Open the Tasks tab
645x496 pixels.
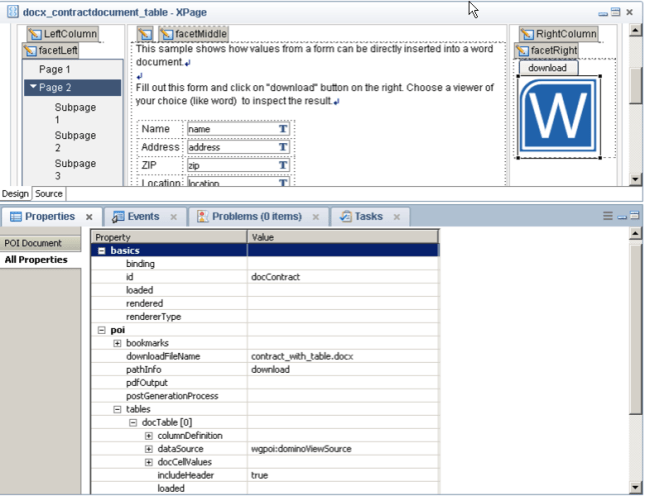[369, 216]
